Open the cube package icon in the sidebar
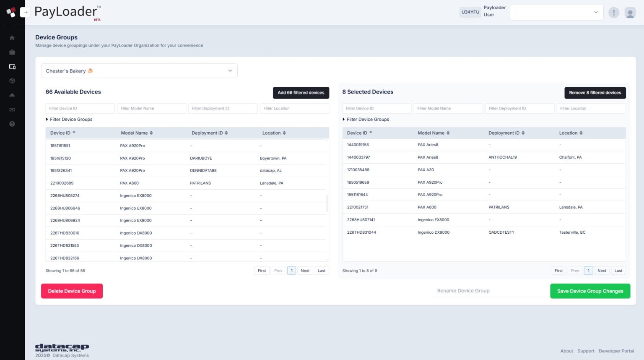Viewport: 644px width, 360px height. coord(12,81)
